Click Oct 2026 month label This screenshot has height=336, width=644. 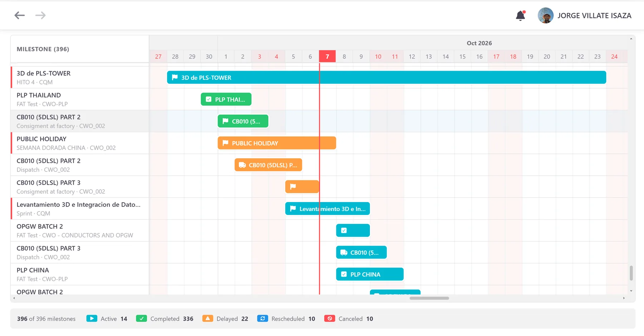click(479, 43)
